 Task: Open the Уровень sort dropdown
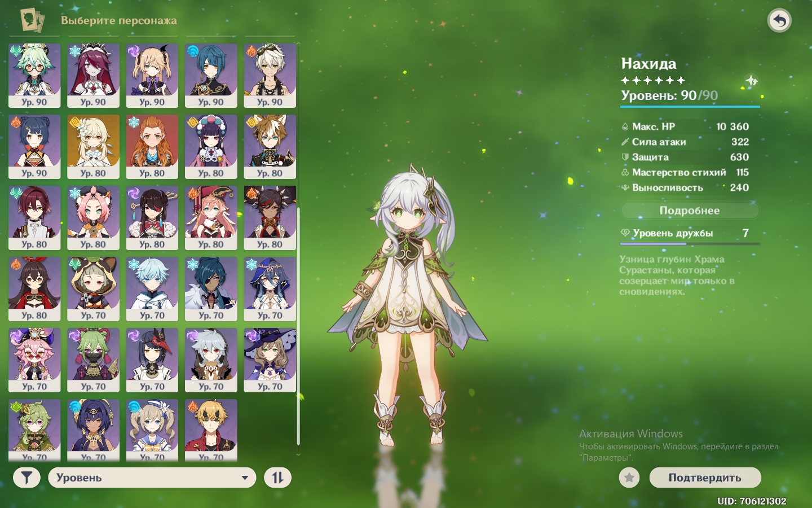152,478
